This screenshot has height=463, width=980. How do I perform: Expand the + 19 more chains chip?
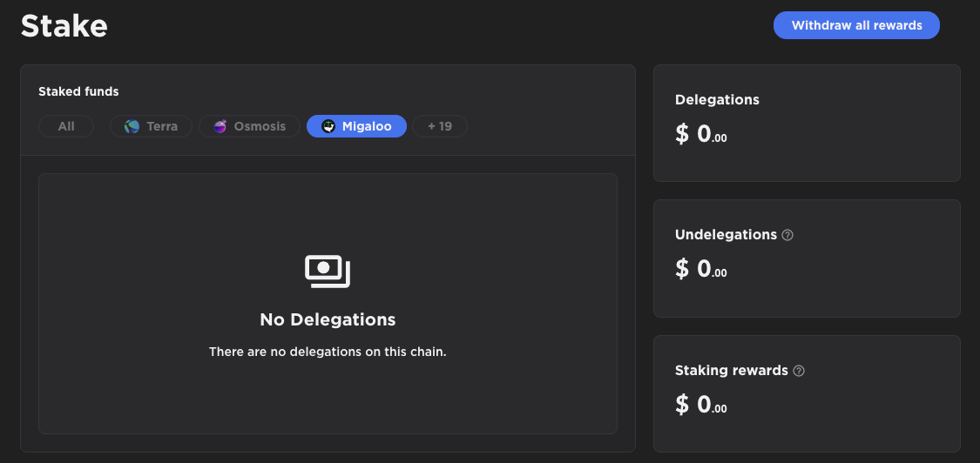pyautogui.click(x=440, y=126)
